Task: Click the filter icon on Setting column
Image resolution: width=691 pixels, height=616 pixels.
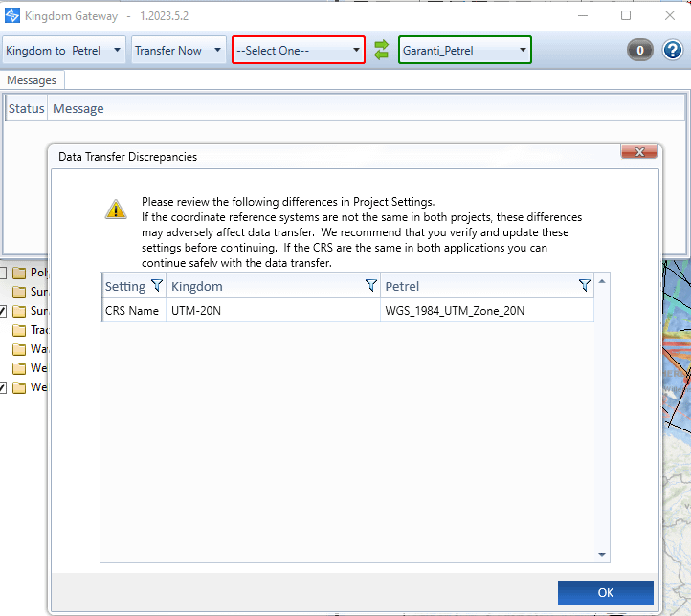Action: 157,286
